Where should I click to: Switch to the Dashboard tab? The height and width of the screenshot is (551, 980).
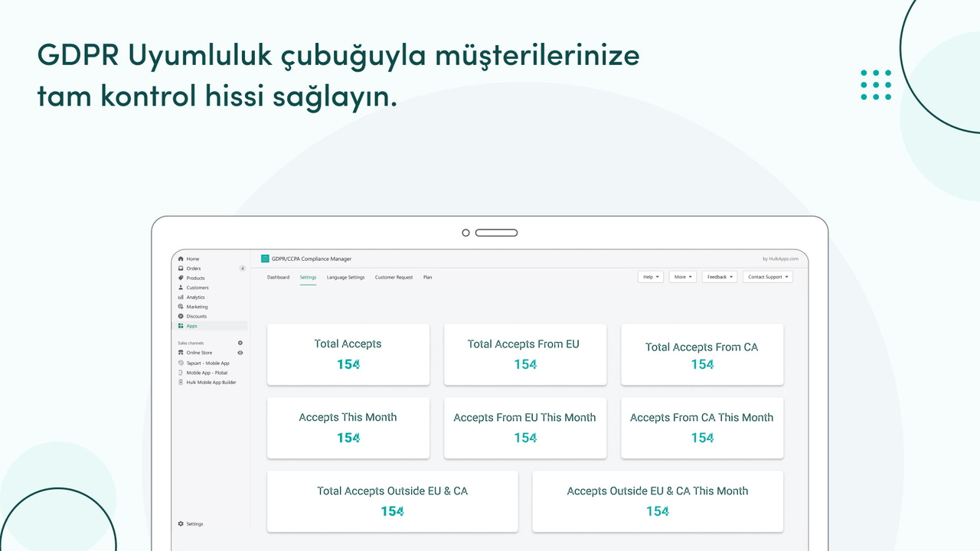[278, 277]
